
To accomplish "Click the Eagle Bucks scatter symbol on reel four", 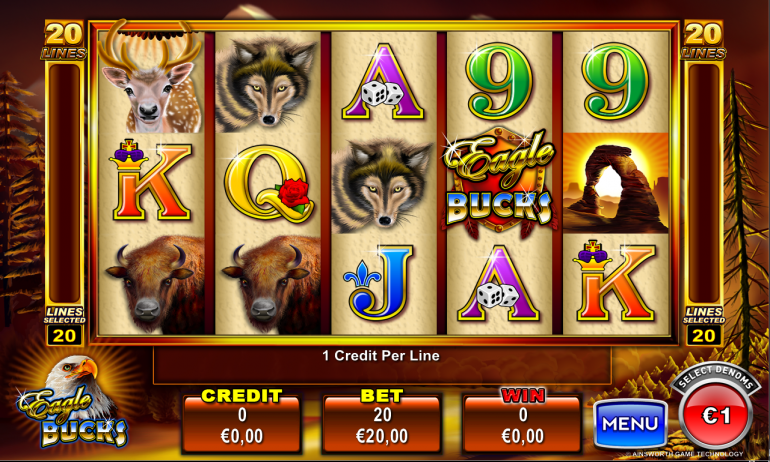I will (499, 184).
